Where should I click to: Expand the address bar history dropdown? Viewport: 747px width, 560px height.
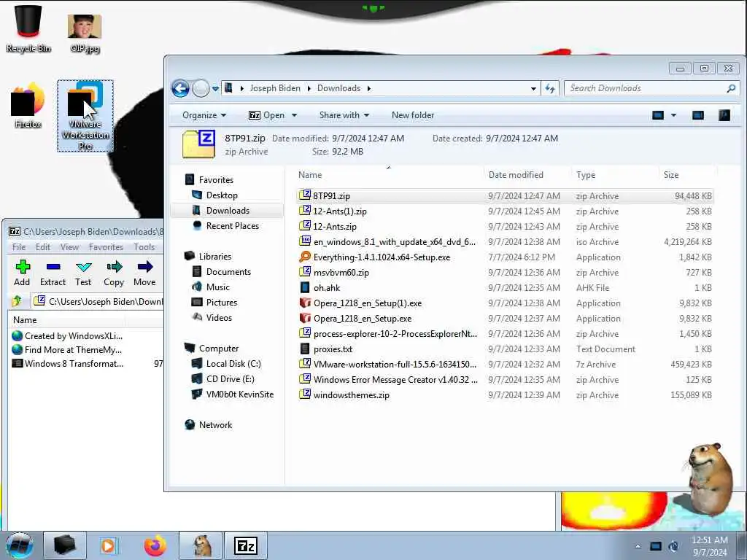pyautogui.click(x=533, y=88)
